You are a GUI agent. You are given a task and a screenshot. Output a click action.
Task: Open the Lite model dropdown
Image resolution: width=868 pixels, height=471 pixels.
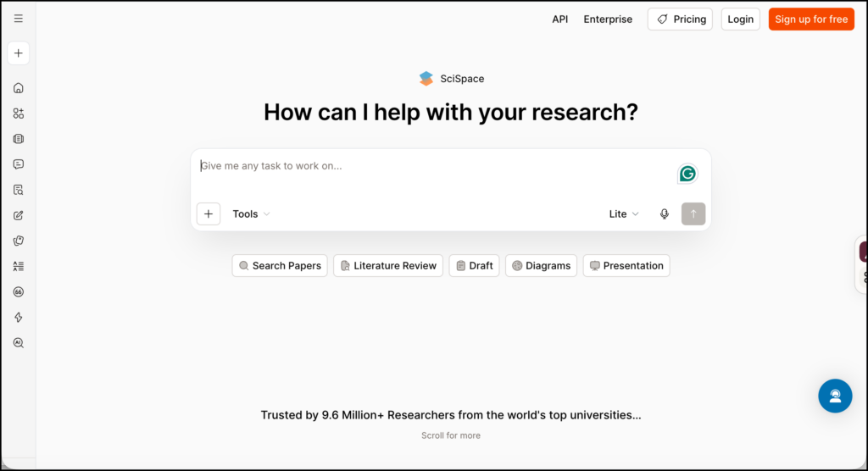point(624,213)
